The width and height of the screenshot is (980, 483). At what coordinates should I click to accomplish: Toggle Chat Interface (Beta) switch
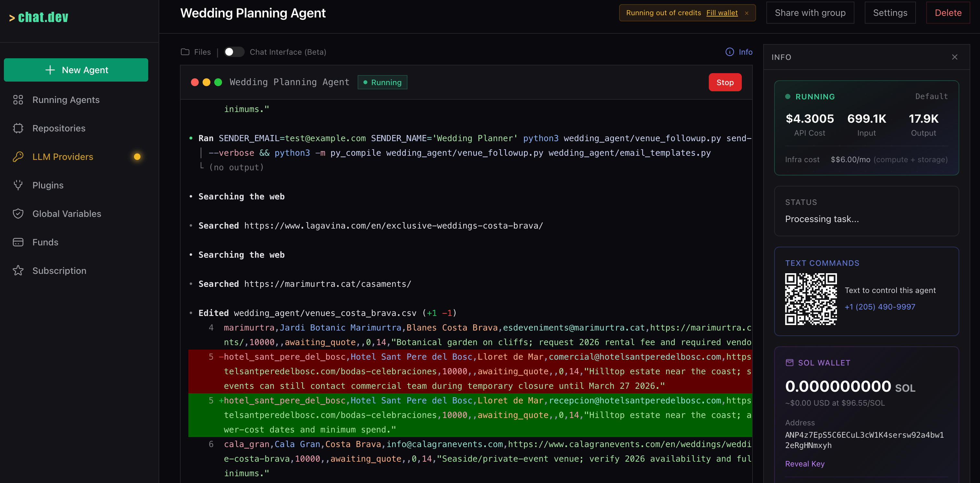coord(234,52)
